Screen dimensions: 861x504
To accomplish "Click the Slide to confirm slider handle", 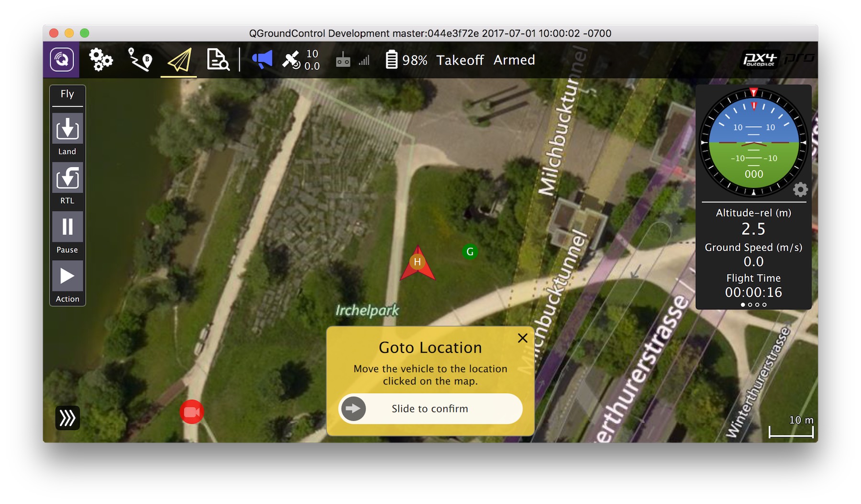I will point(354,409).
